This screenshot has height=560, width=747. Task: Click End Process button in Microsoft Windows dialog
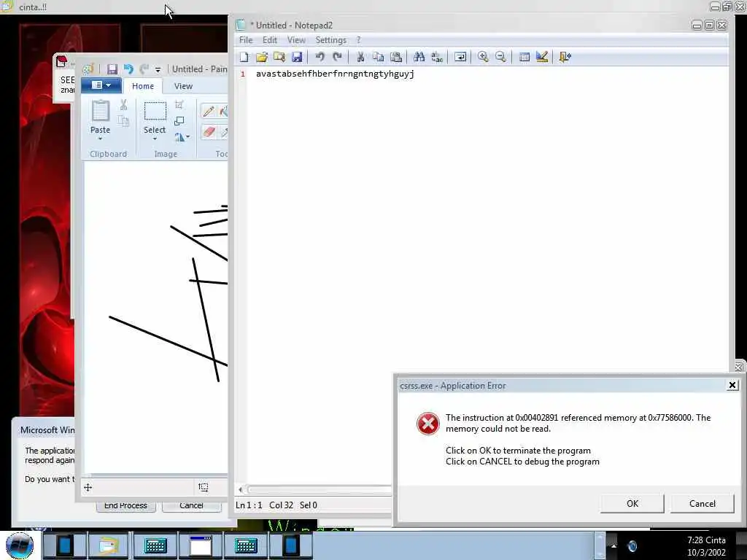coord(125,505)
